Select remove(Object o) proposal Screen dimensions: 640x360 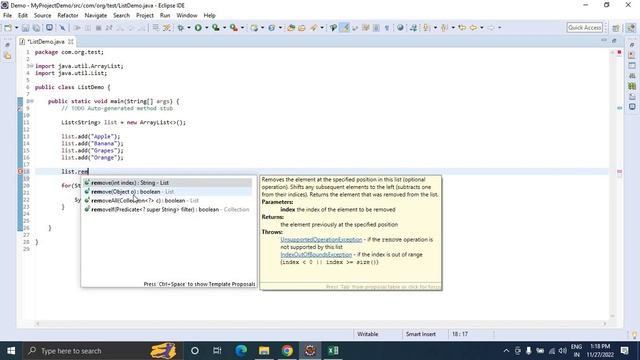click(x=167, y=192)
